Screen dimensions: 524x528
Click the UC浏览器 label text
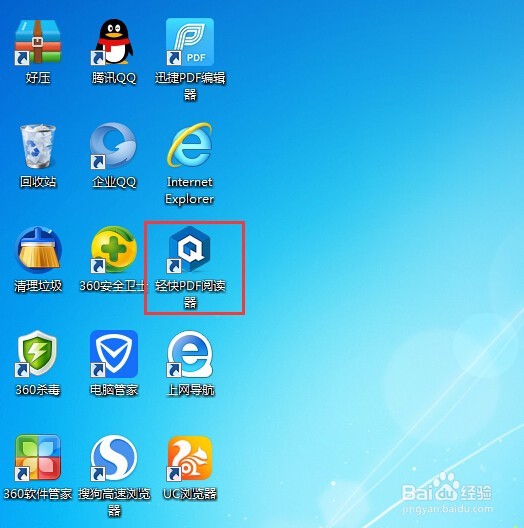click(x=190, y=494)
